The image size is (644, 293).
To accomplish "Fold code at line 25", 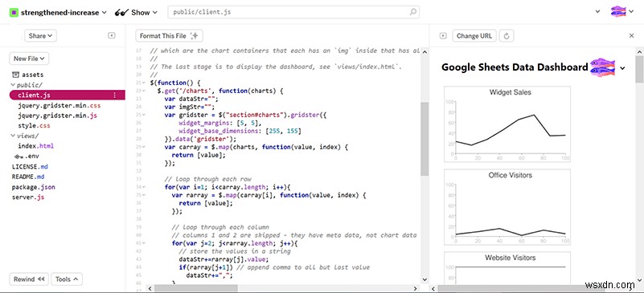I will point(143,115).
